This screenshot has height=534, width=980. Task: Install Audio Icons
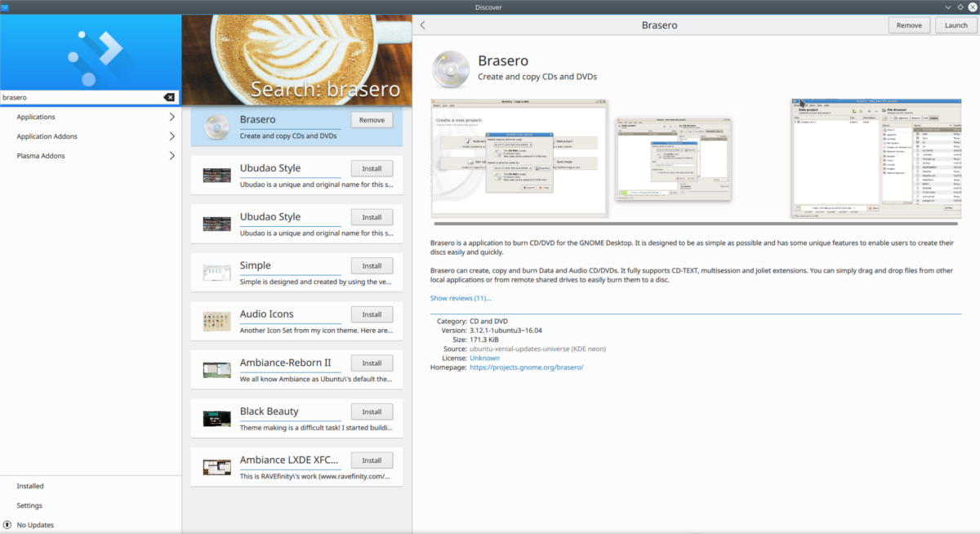(372, 314)
